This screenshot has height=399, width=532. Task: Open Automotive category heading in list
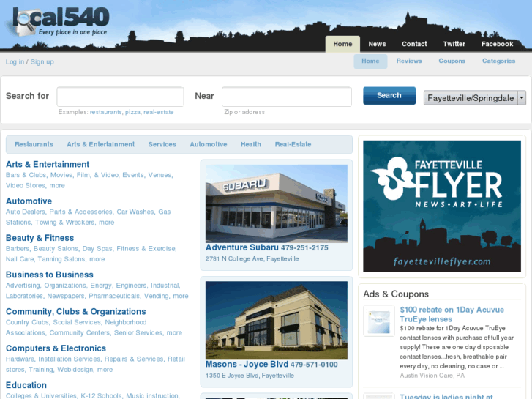(x=29, y=201)
